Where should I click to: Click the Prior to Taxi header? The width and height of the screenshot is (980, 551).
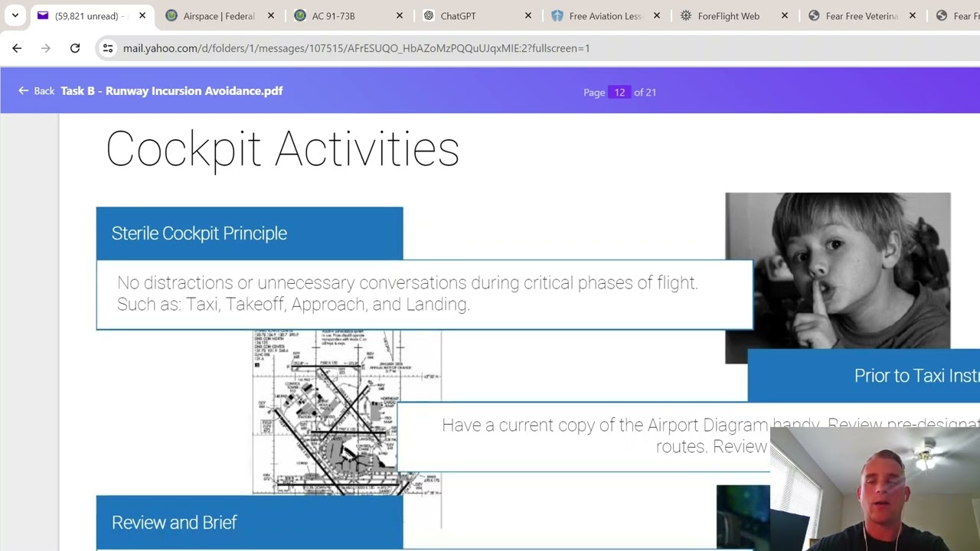(864, 376)
